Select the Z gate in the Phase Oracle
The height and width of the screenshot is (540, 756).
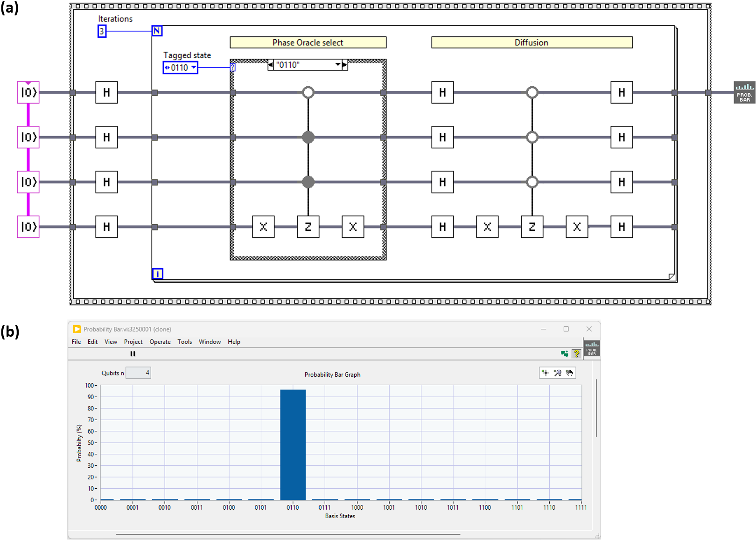[x=308, y=227]
